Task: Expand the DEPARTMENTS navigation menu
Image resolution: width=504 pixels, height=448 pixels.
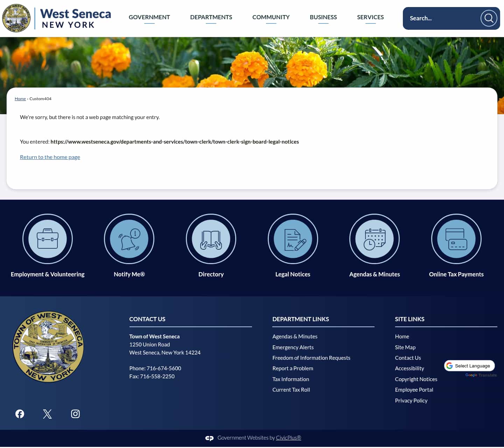Action: [x=211, y=17]
